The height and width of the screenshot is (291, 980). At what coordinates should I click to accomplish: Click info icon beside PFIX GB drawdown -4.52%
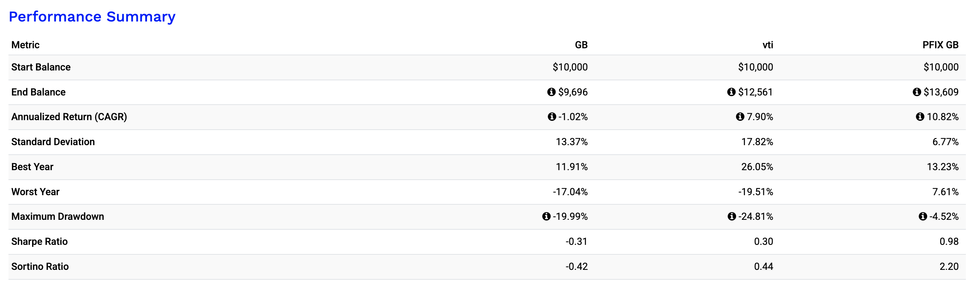pyautogui.click(x=923, y=216)
